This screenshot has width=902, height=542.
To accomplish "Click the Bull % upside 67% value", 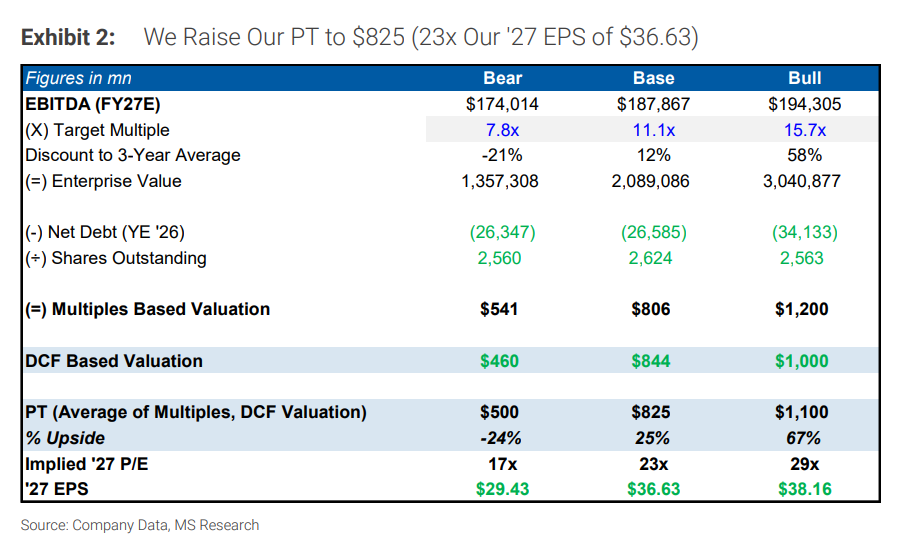I will coord(804,438).
